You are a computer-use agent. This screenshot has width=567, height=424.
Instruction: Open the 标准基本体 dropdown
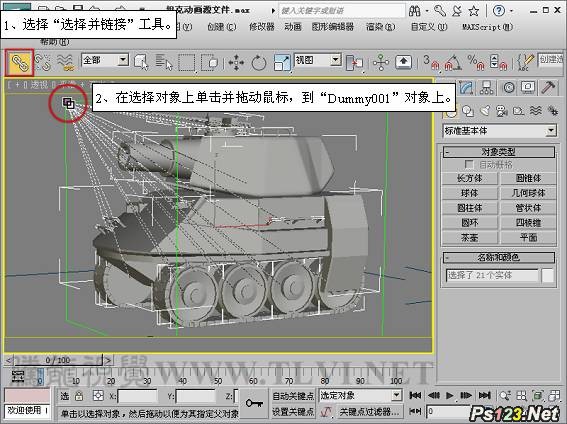(x=499, y=130)
